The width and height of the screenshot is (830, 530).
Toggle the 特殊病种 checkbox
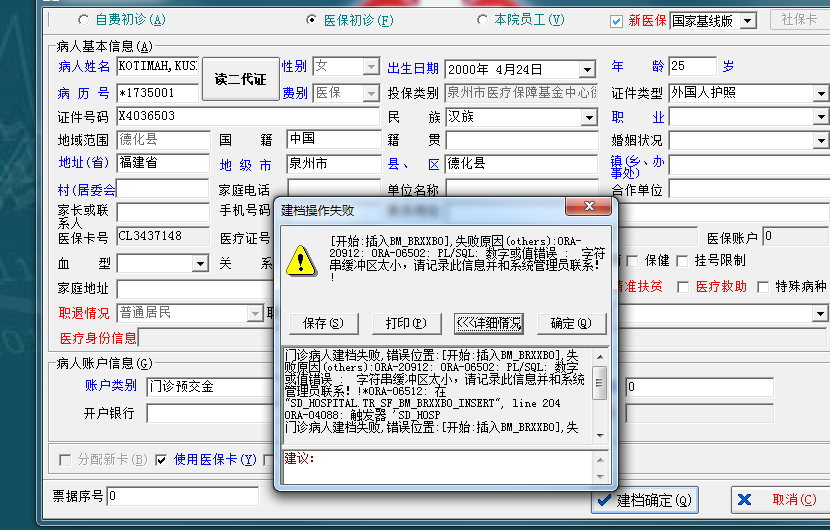[763, 286]
